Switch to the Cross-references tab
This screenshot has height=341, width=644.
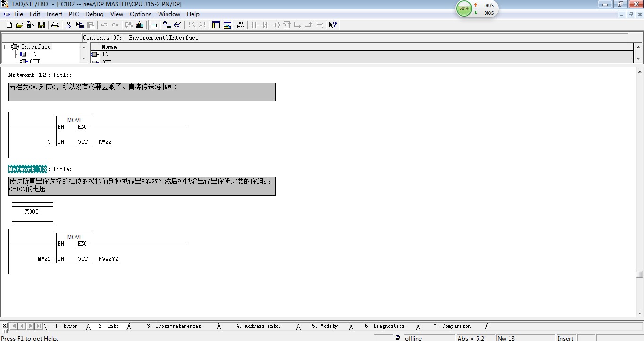pos(173,326)
